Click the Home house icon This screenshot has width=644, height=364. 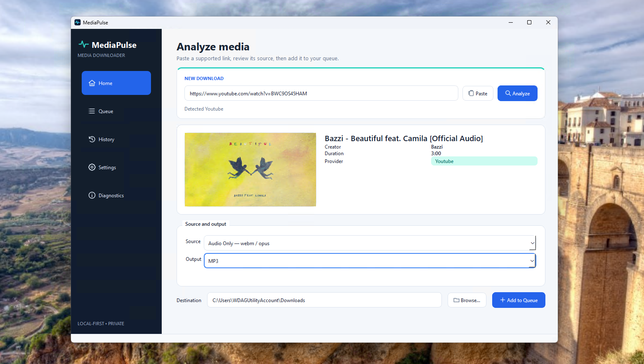pos(92,83)
